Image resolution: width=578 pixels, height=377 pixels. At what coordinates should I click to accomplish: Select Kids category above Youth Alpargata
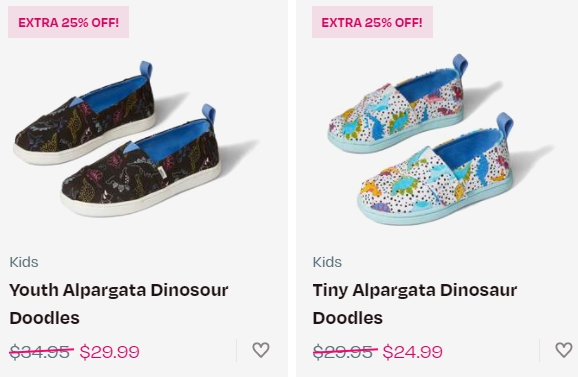pos(24,262)
